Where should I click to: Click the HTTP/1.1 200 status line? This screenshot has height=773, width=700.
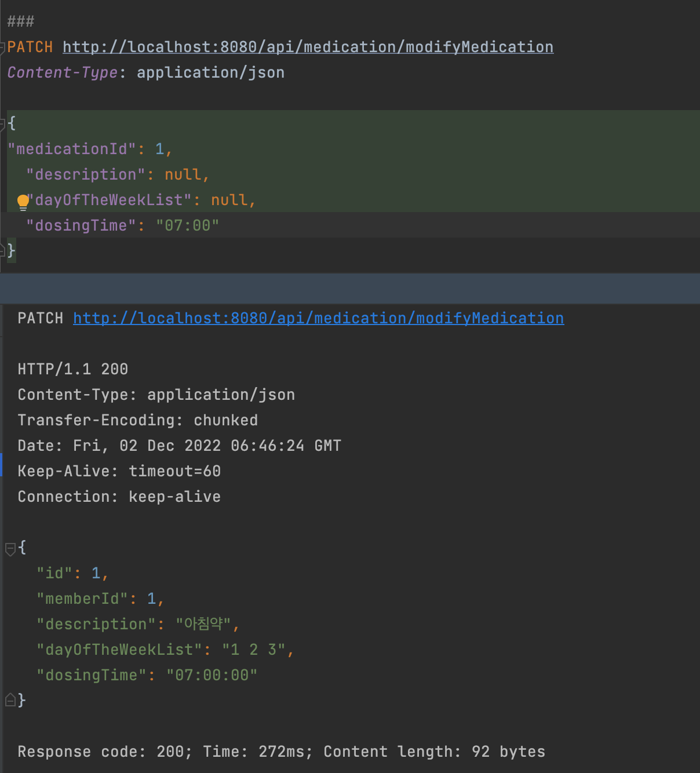coord(73,369)
